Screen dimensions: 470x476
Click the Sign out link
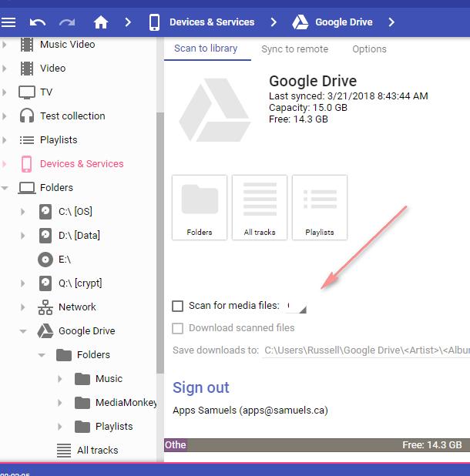[200, 387]
